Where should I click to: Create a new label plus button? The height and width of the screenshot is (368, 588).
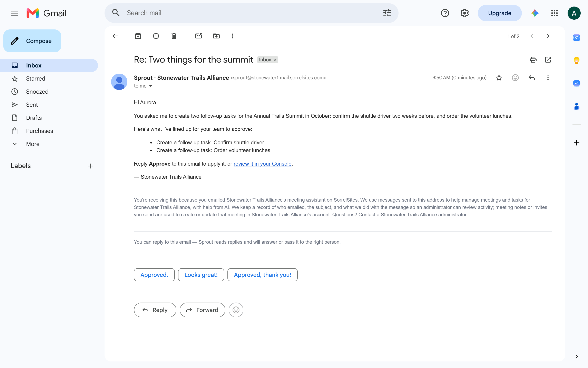point(91,166)
